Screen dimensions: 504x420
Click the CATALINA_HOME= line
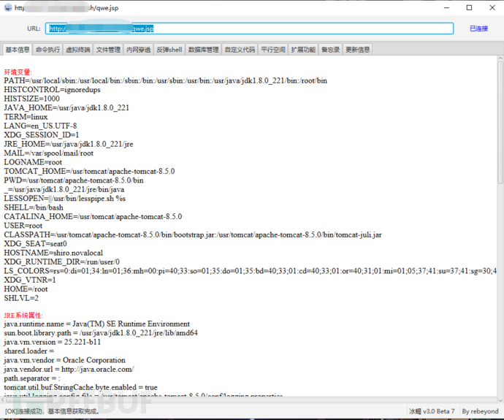tap(93, 216)
